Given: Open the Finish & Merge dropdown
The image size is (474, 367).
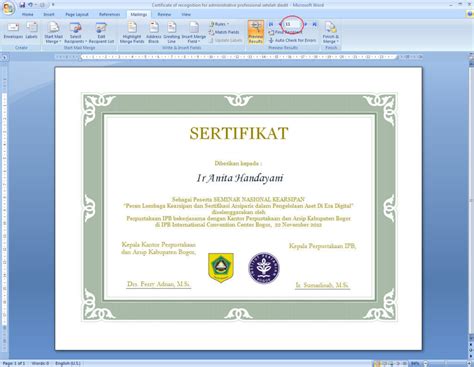Looking at the screenshot, I should tap(331, 33).
